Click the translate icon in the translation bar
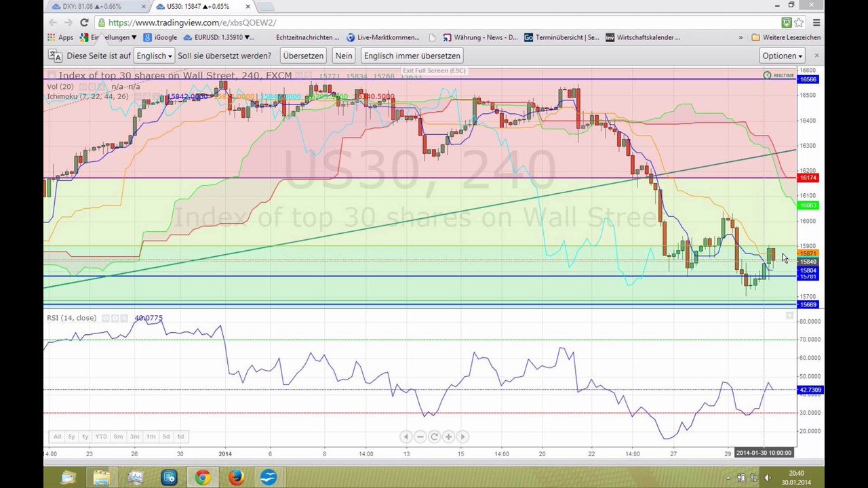Image resolution: width=868 pixels, height=488 pixels. coord(55,56)
